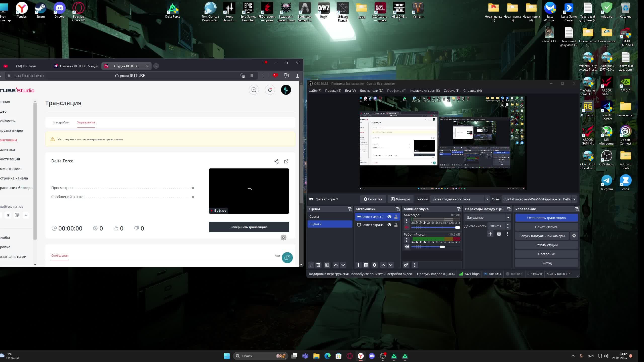
Task: Open OBS Правка menu
Action: (x=333, y=91)
